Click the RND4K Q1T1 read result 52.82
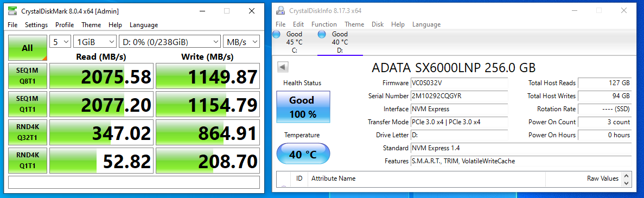The height and width of the screenshot is (198, 644). pyautogui.click(x=101, y=161)
